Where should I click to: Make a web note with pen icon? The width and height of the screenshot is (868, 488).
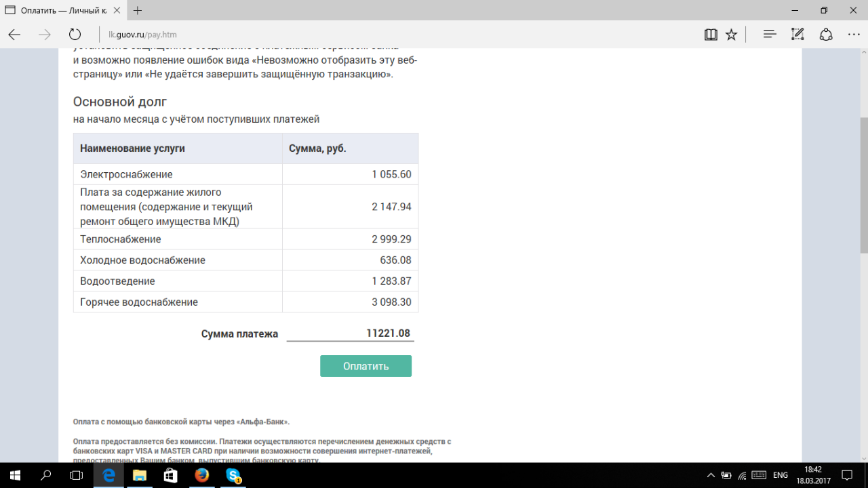coord(797,35)
